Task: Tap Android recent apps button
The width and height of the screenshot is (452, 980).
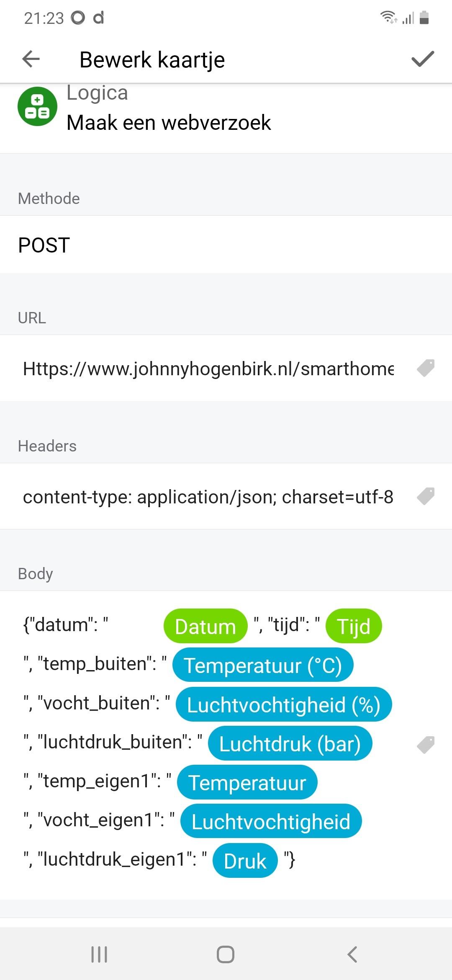Action: point(99,954)
